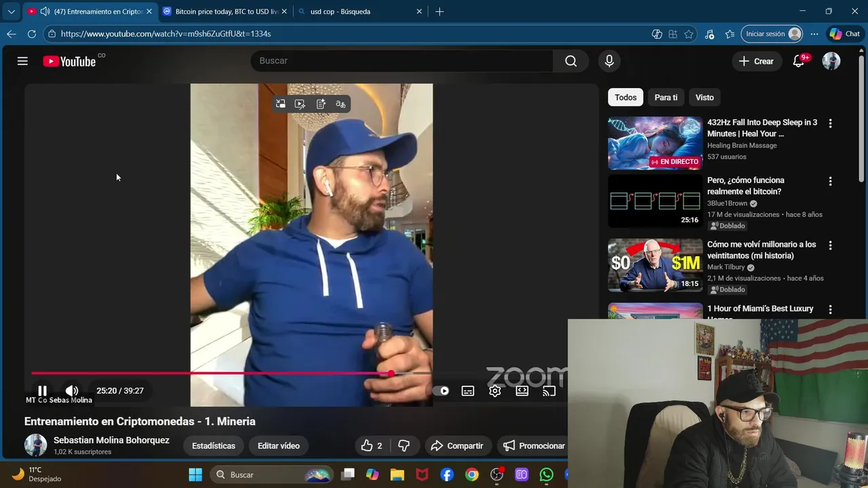Open the media music control icon
This screenshot has height=488, width=868.
(x=709, y=34)
